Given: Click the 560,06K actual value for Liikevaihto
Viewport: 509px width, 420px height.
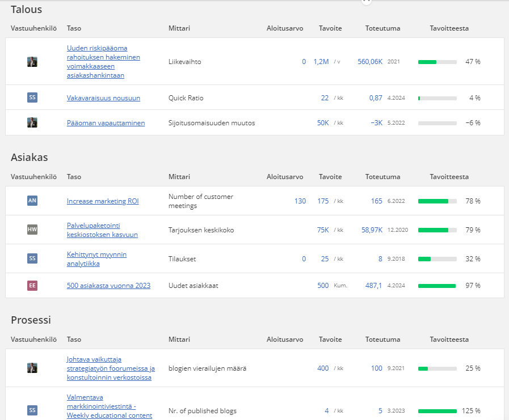Looking at the screenshot, I should coord(370,62).
